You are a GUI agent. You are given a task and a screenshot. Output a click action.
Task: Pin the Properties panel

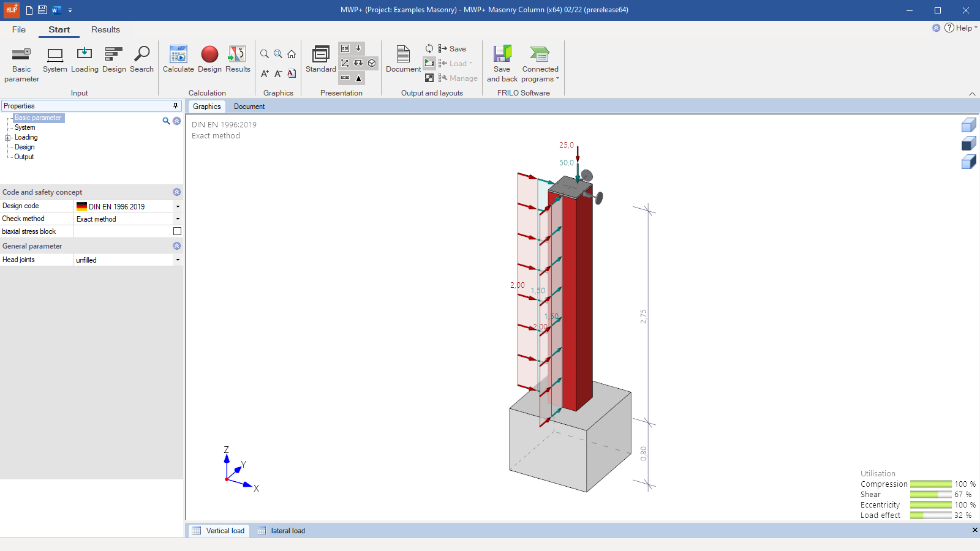pos(175,106)
